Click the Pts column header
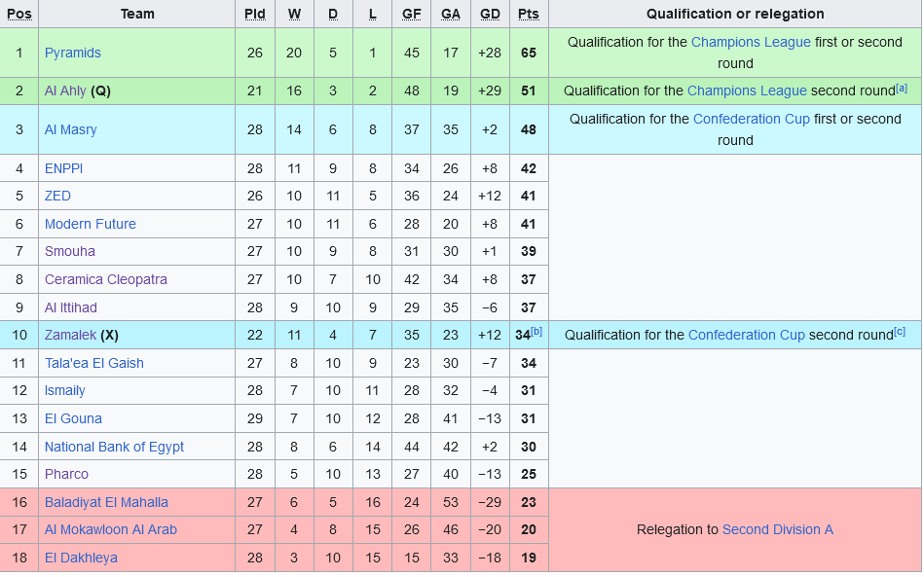This screenshot has height=577, width=924. pos(529,14)
